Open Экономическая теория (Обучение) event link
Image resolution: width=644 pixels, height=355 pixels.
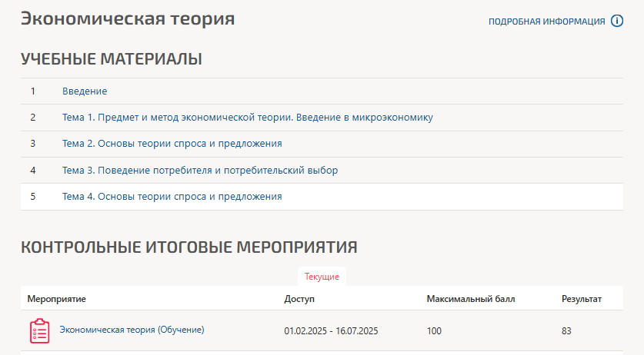point(132,330)
